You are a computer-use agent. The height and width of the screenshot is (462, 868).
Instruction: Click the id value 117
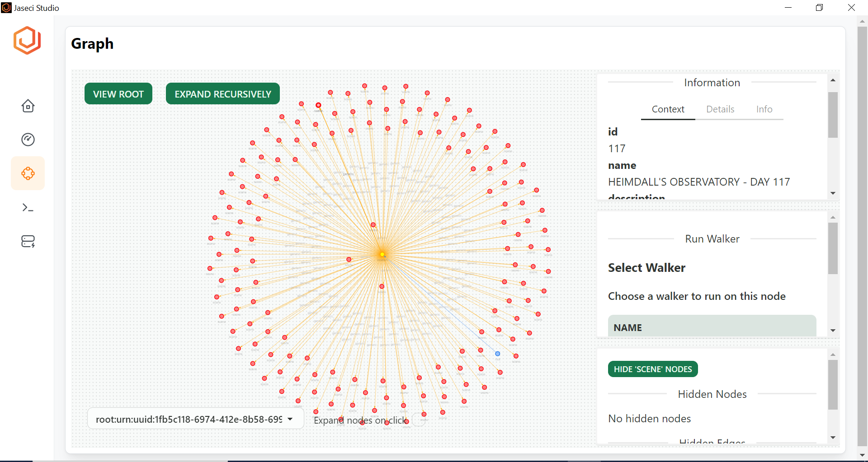[617, 149]
